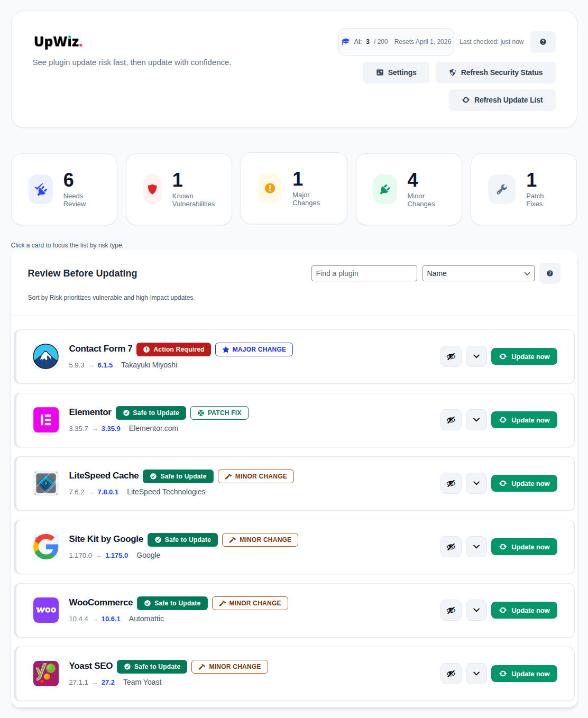Image resolution: width=588 pixels, height=718 pixels.
Task: Filter list by Major Changes card
Action: click(x=294, y=188)
